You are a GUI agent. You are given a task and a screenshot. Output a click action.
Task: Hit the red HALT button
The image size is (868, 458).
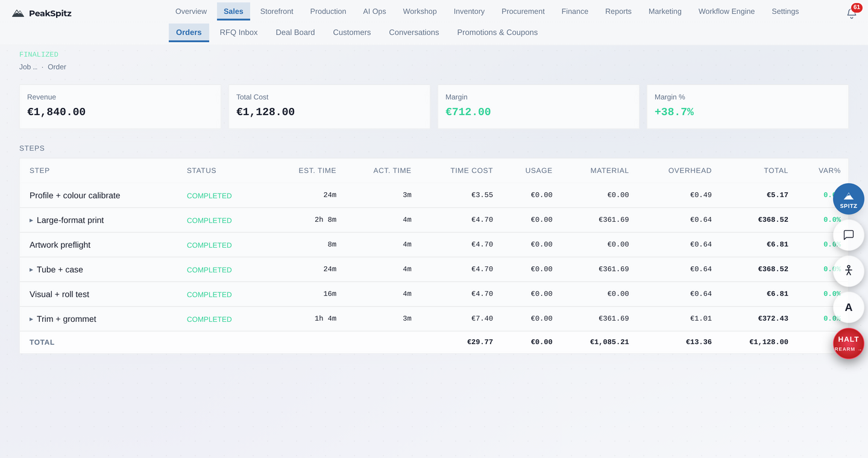(848, 343)
